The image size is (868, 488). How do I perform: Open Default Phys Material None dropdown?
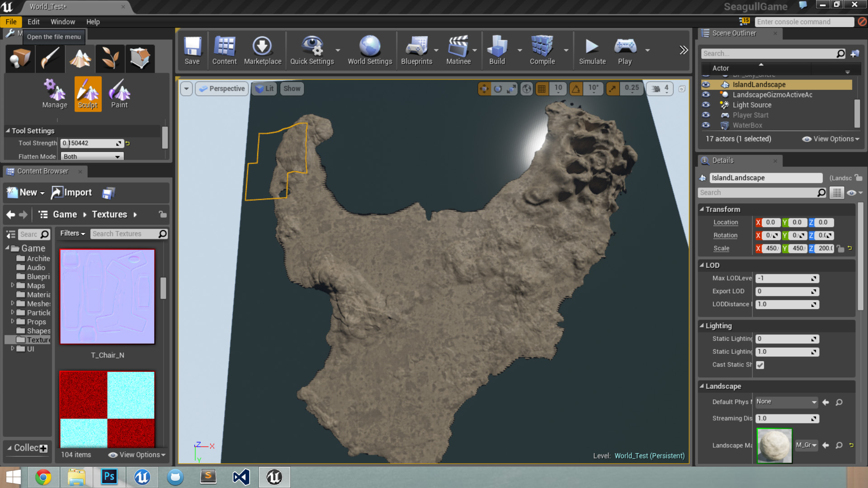(787, 402)
